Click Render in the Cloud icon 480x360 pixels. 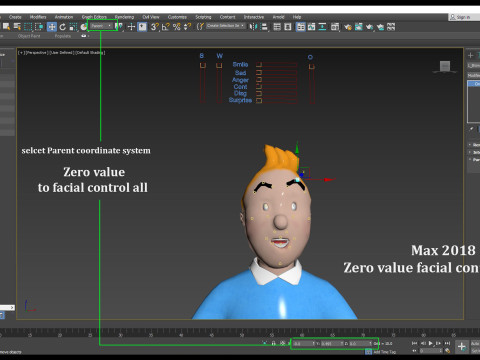click(x=380, y=27)
